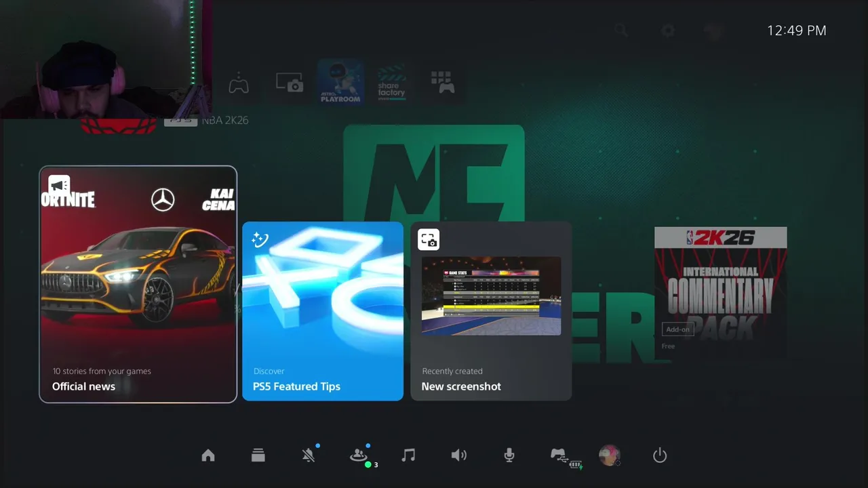Click the NBA 2K26 title text
This screenshot has width=868, height=488.
tap(225, 120)
